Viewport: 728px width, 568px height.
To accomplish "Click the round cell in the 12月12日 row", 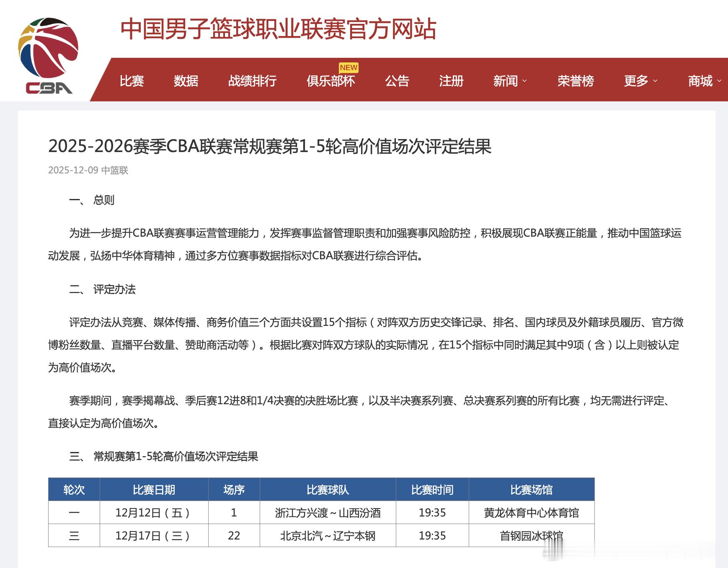I will (74, 513).
